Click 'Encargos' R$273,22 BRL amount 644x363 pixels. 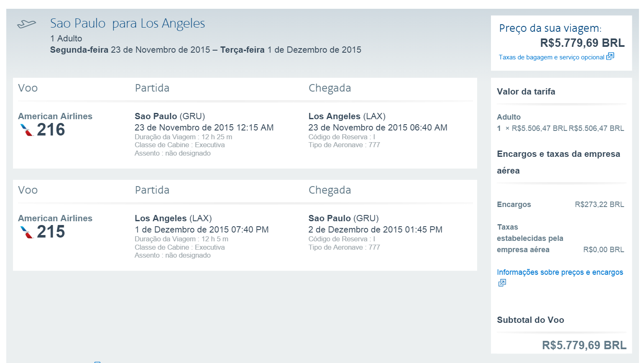pyautogui.click(x=599, y=205)
